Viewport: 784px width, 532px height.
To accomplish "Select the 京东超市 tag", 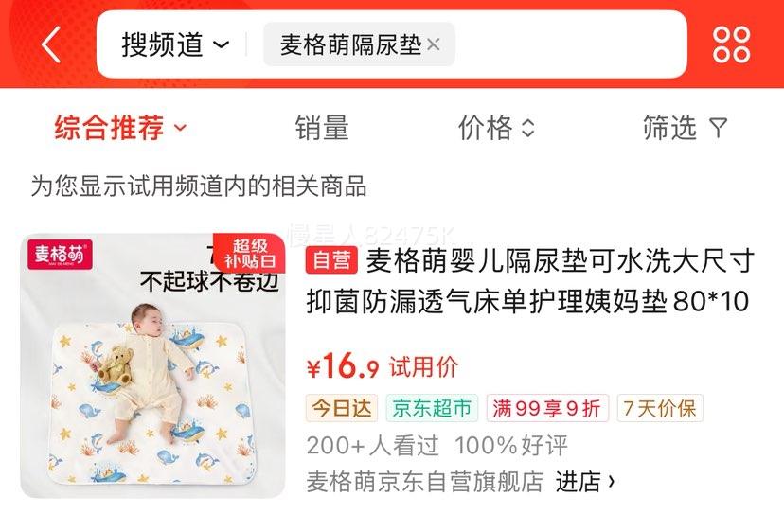I will click(x=432, y=408).
